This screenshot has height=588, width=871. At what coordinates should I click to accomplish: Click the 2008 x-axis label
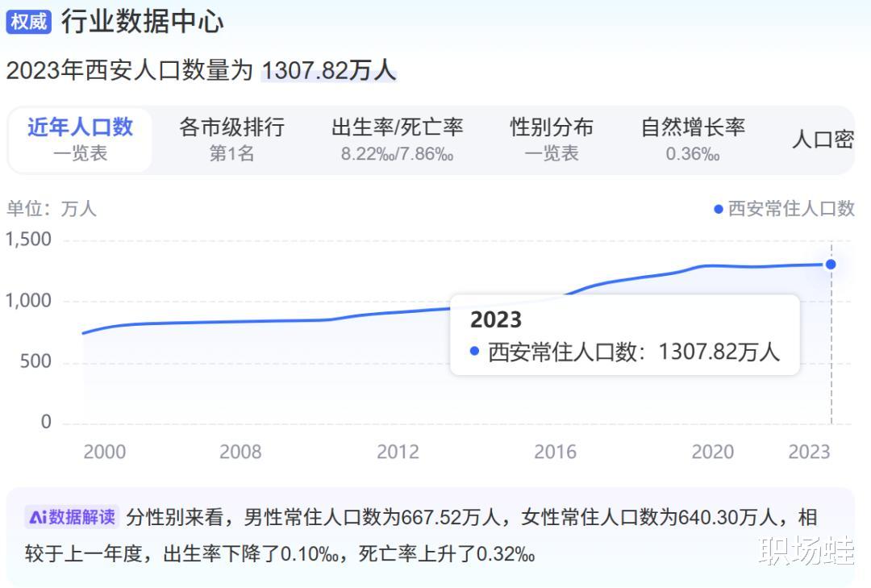click(240, 452)
